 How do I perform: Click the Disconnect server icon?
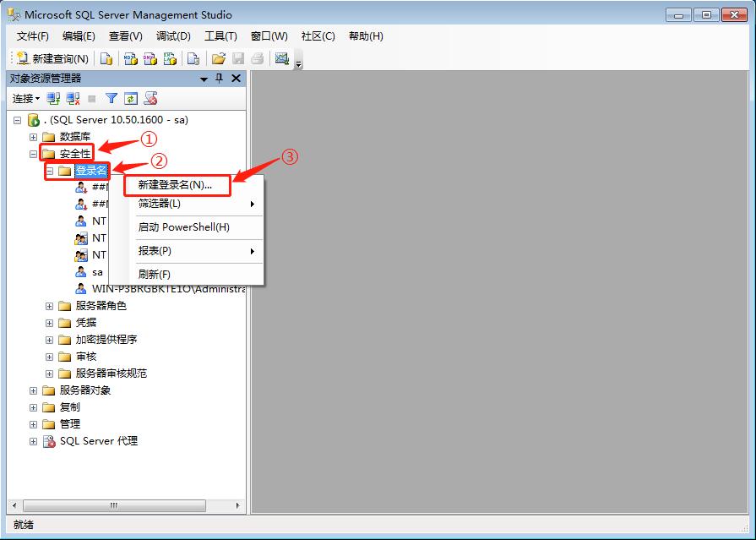pos(73,99)
